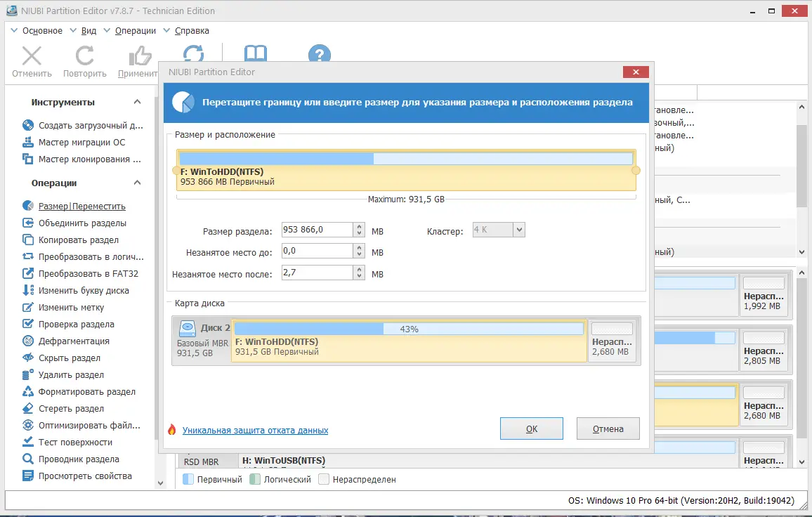Image resolution: width=812 pixels, height=517 pixels.
Task: Decrease Размер раздела with down arrow
Action: click(360, 233)
